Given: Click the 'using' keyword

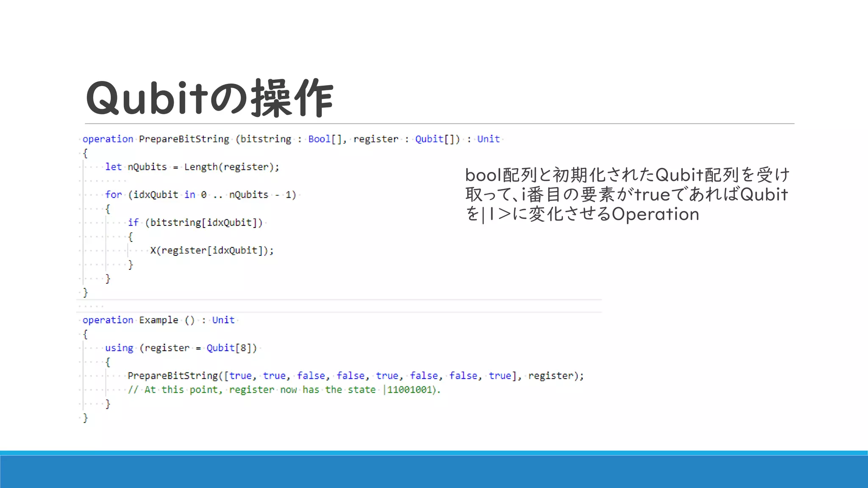Looking at the screenshot, I should click(119, 348).
